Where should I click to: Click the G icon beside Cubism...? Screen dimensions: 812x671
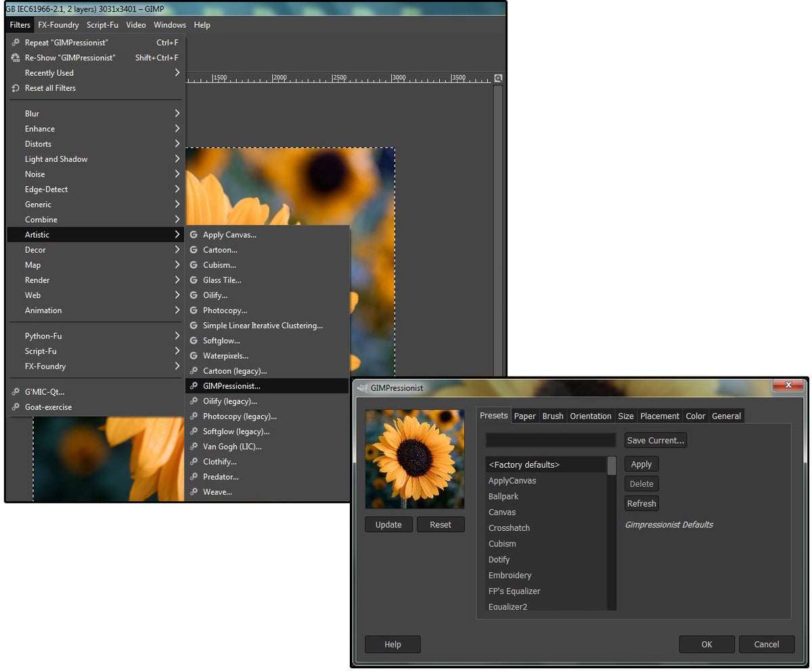[x=194, y=265]
